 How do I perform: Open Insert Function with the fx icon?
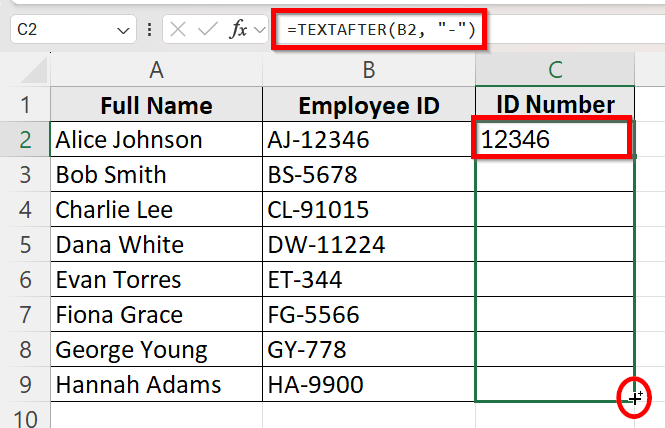(x=239, y=31)
